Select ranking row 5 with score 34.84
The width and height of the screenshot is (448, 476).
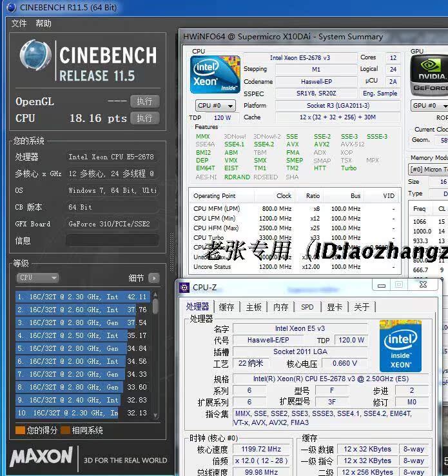[x=83, y=348]
